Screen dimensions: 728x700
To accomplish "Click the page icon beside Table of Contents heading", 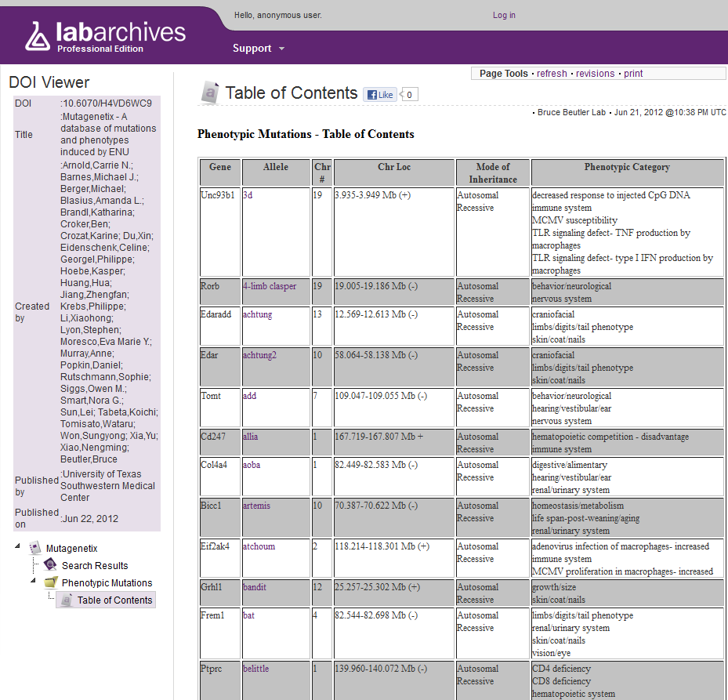I will pos(209,92).
